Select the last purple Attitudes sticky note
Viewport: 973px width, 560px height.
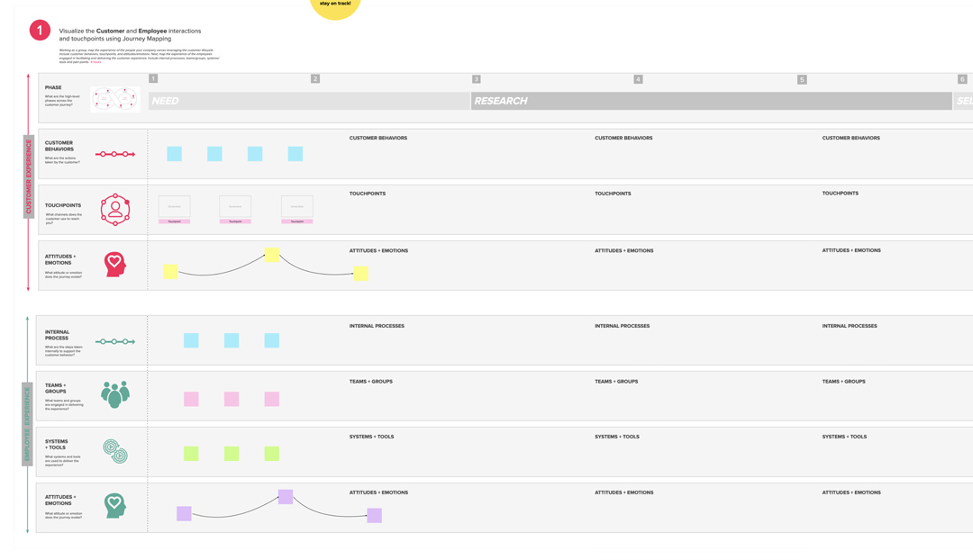pos(376,513)
